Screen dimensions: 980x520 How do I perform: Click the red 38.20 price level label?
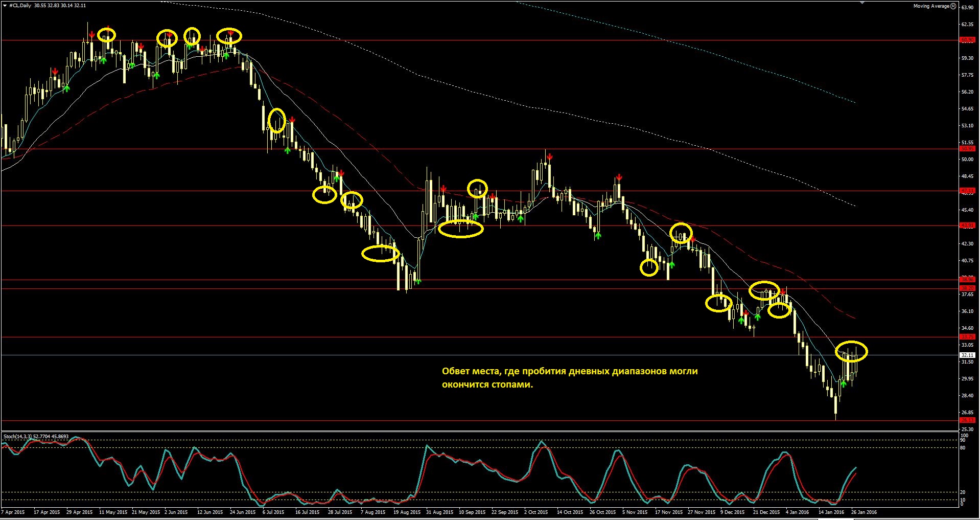968,288
